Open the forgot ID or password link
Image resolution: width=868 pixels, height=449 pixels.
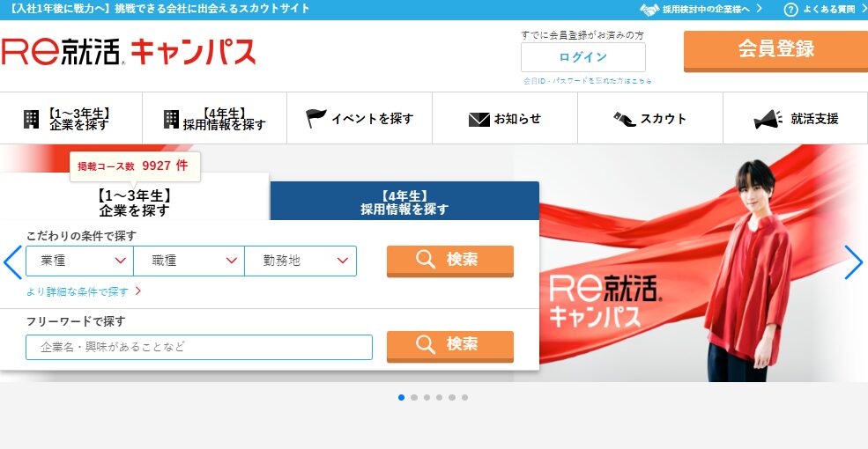point(588,81)
